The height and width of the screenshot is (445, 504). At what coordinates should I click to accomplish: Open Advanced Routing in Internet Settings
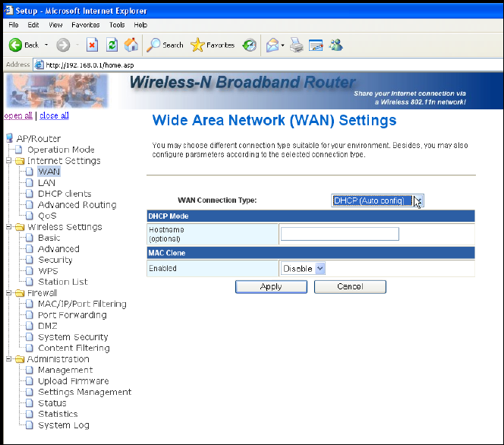(x=77, y=205)
